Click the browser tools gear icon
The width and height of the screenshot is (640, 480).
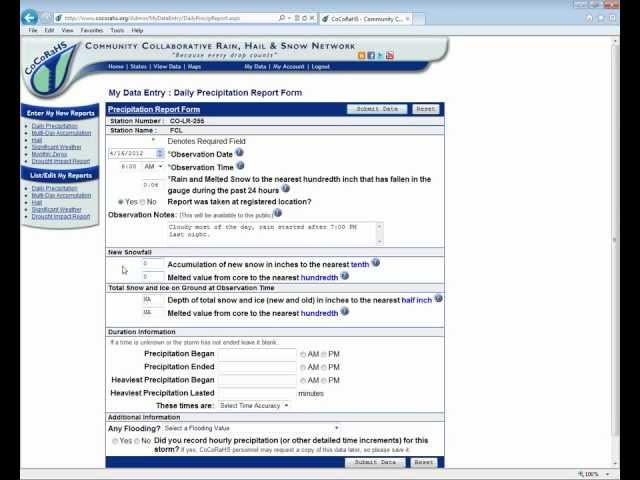pos(612,18)
